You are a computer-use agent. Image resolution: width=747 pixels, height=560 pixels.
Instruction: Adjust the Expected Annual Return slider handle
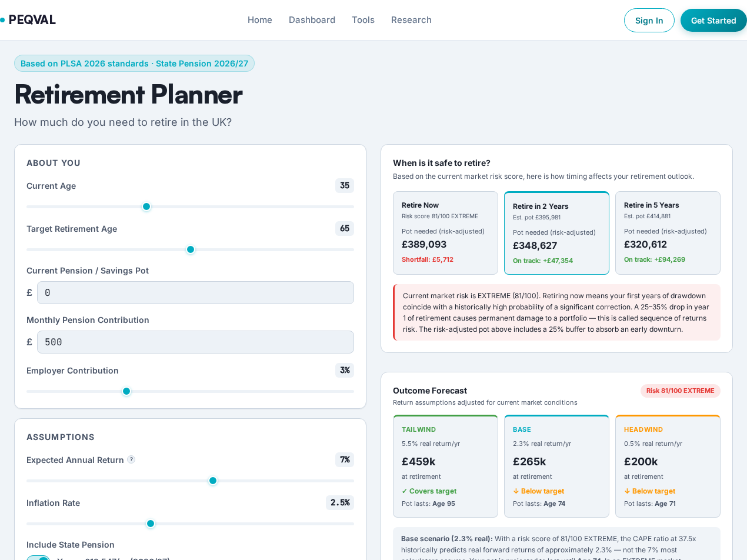pos(213,481)
